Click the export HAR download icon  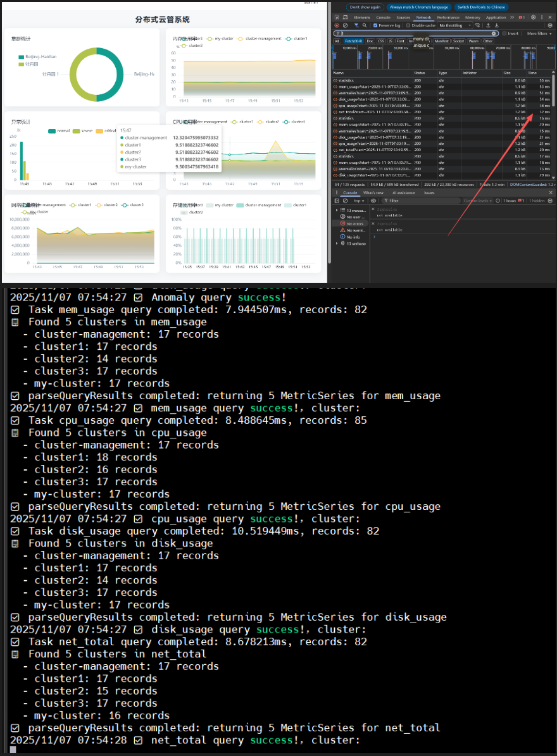pyautogui.click(x=496, y=25)
